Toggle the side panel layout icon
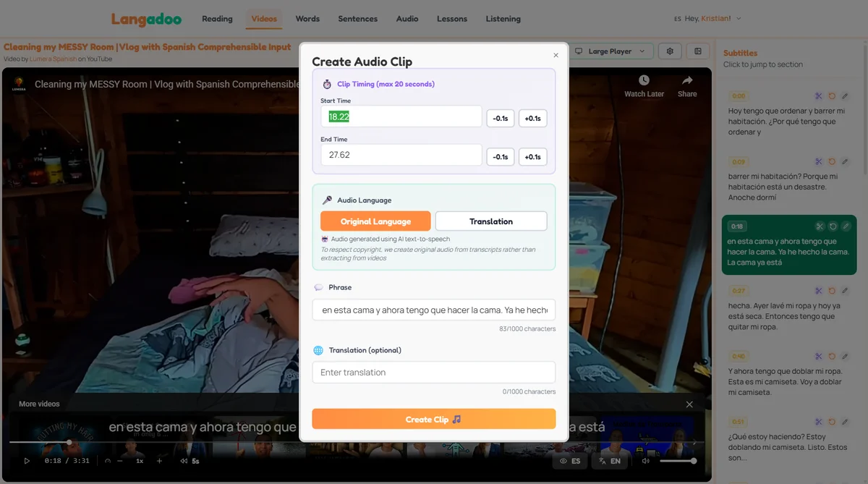The image size is (868, 484). (697, 51)
